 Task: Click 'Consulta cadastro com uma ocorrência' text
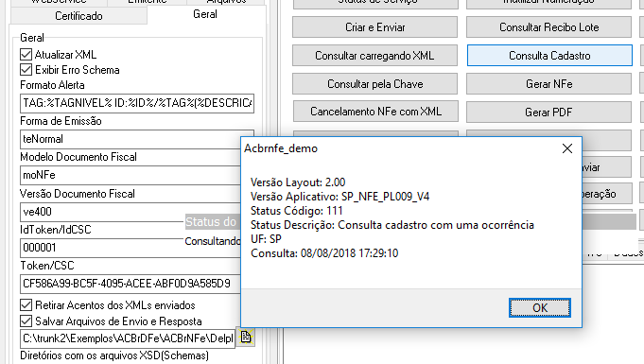click(436, 225)
